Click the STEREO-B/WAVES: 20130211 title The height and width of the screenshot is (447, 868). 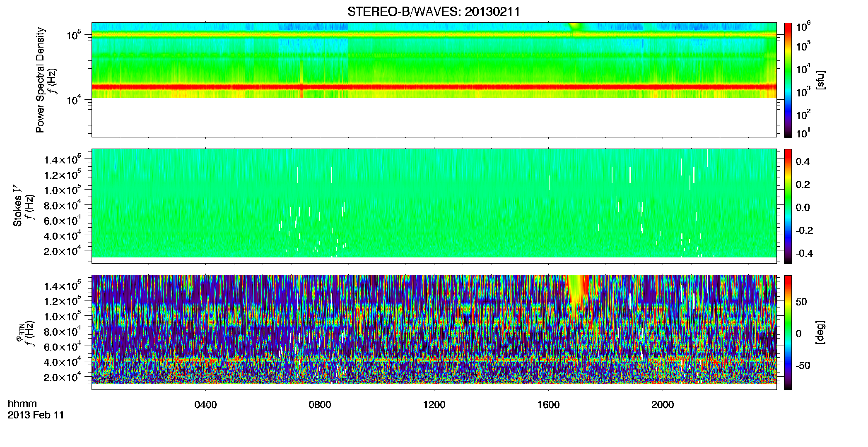click(x=434, y=12)
